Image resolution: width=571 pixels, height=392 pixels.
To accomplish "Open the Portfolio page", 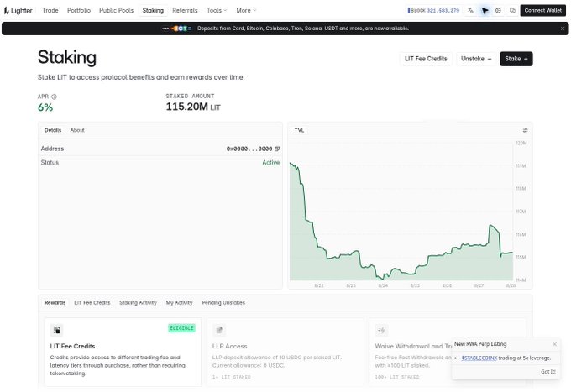I will pos(79,11).
